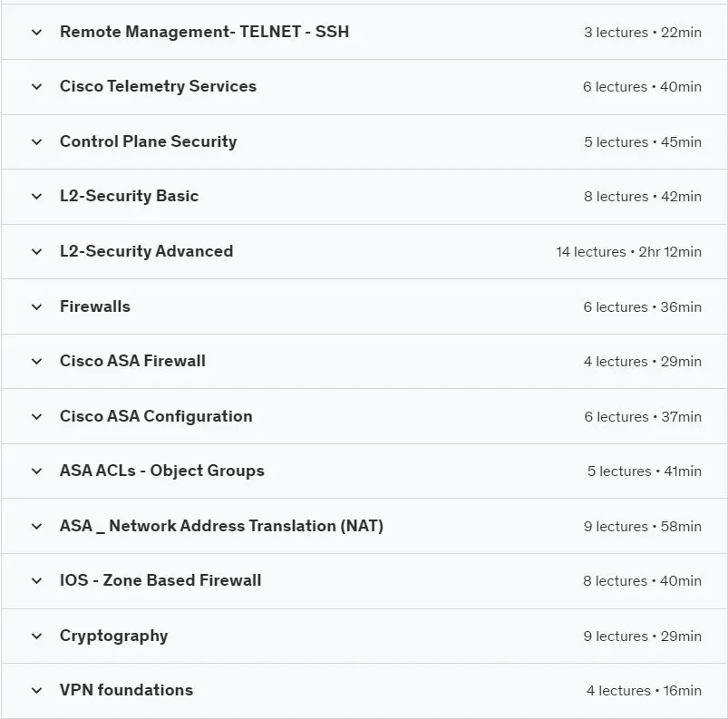Image resolution: width=728 pixels, height=719 pixels.
Task: Expand Cisco Telemetry Services chevron arrow
Action: coord(36,86)
